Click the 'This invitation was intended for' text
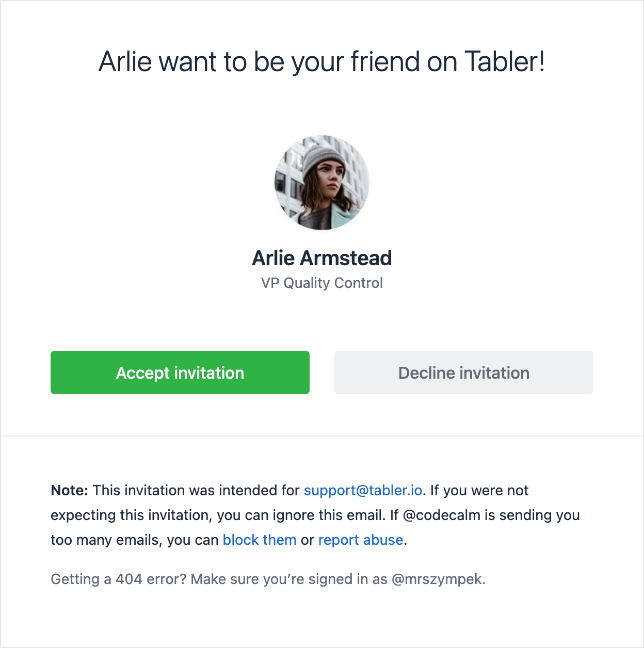This screenshot has width=644, height=648. (x=196, y=490)
